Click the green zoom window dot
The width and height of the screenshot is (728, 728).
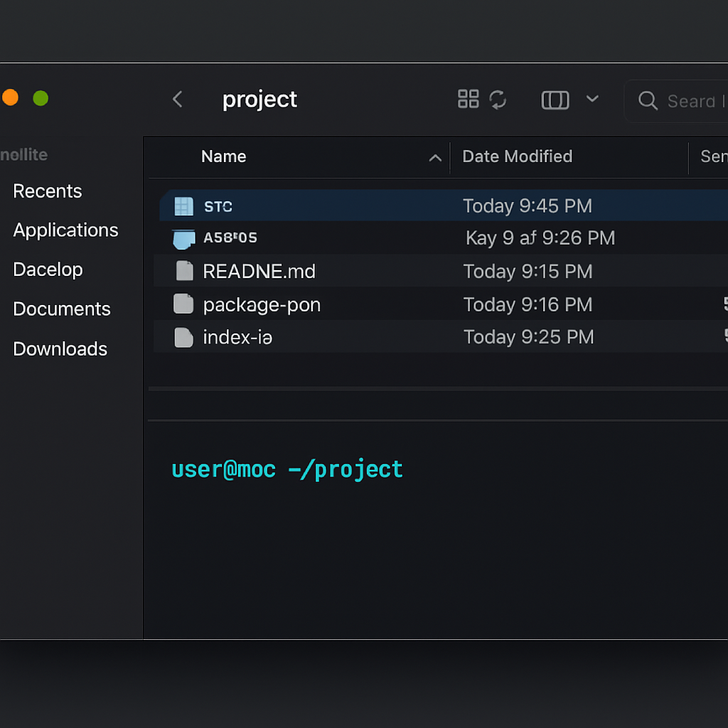click(x=41, y=98)
